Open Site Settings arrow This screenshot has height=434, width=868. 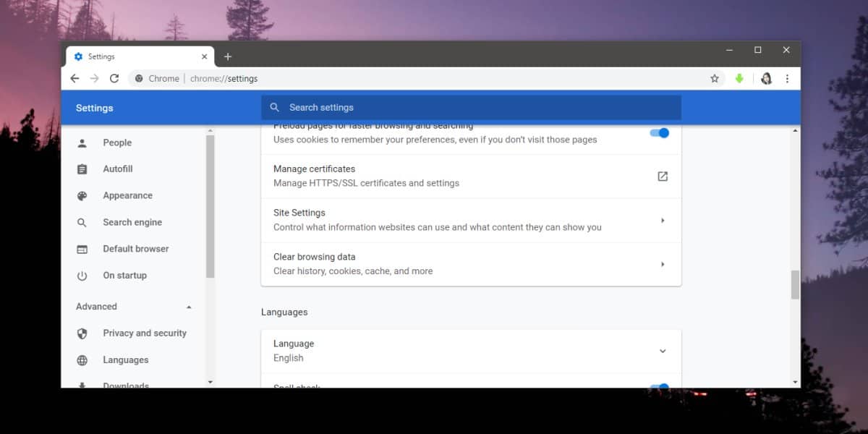click(x=663, y=220)
